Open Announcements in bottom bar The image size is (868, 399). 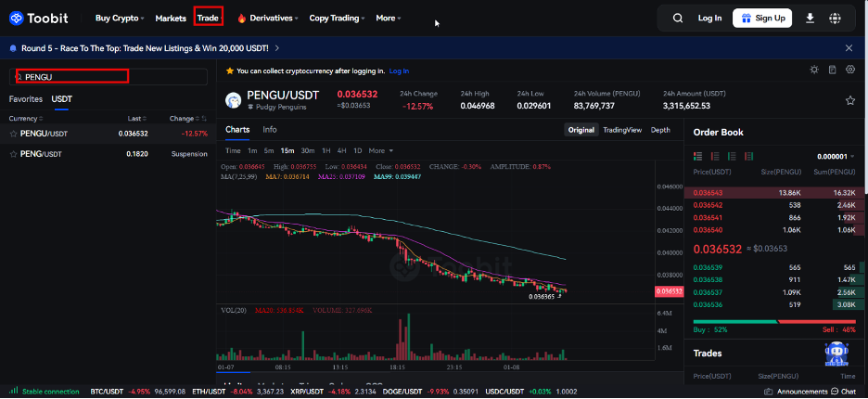click(x=795, y=392)
